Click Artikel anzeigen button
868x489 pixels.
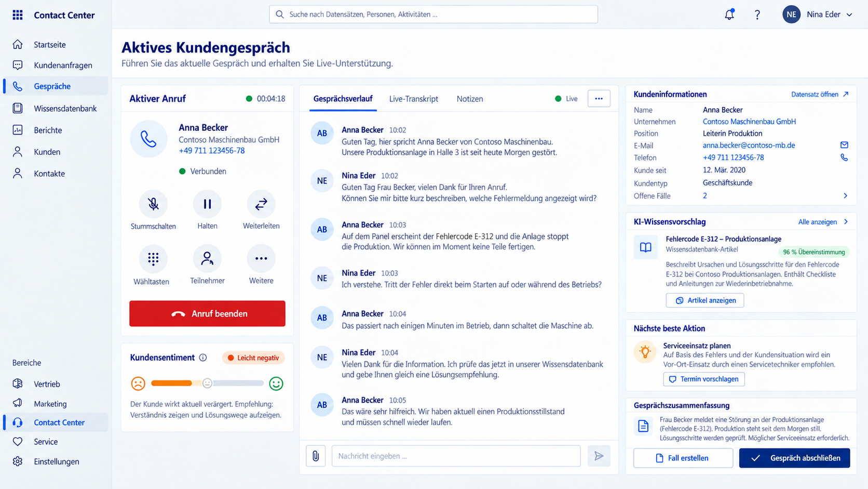pyautogui.click(x=705, y=300)
